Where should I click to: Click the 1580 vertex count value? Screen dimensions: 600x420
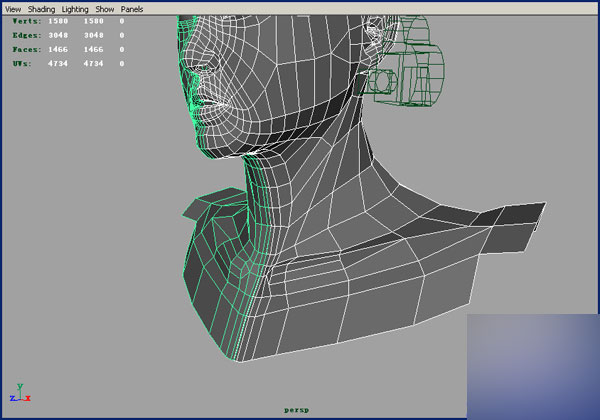coord(60,21)
